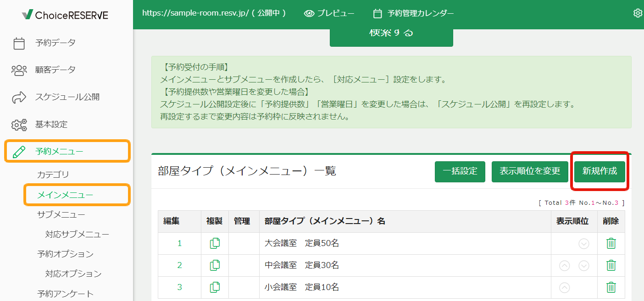
Task: Click the eye icon beside プレビュー
Action: coord(309,13)
